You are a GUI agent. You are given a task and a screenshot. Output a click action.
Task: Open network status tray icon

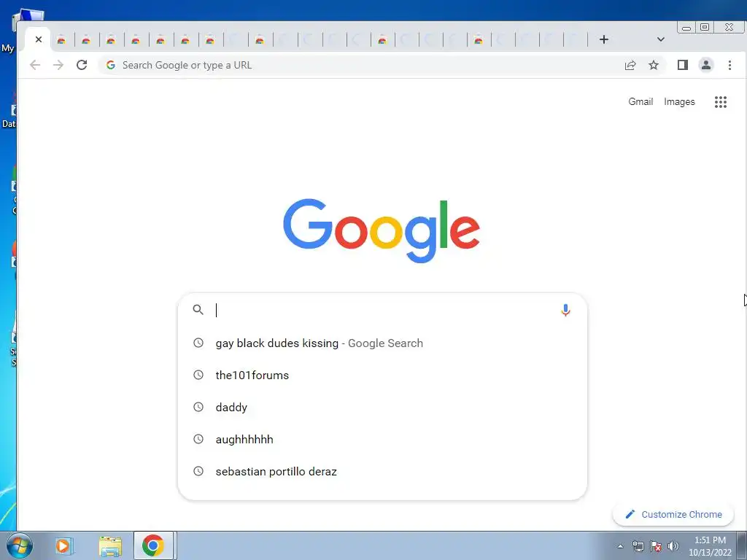[x=638, y=546]
